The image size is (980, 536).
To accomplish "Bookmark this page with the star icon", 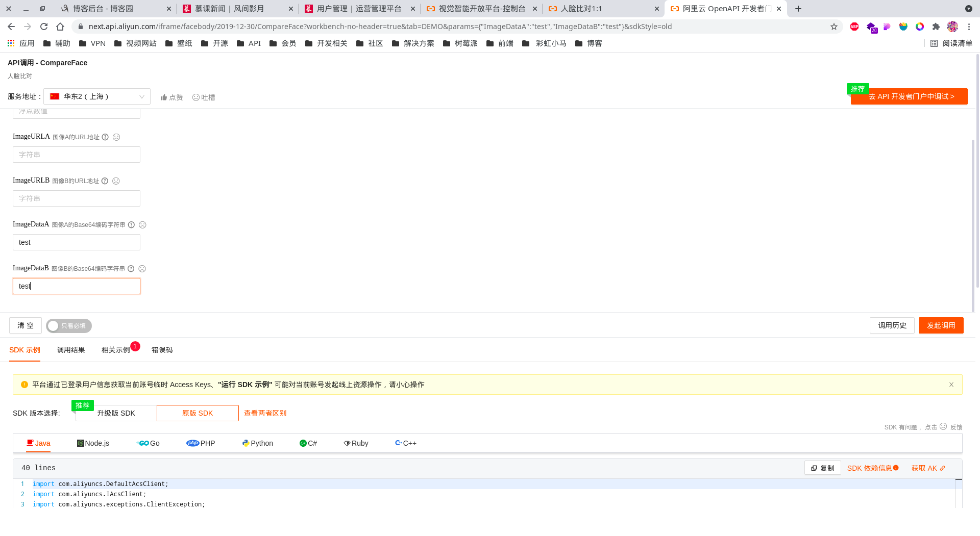I will click(x=834, y=27).
